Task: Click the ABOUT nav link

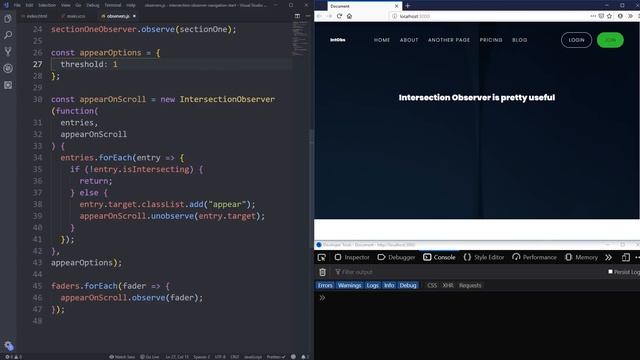Action: click(x=409, y=40)
